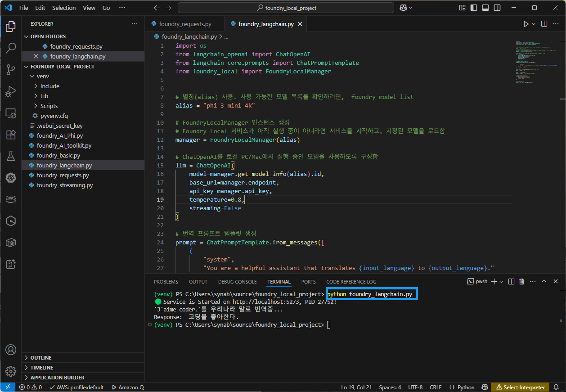The width and height of the screenshot is (566, 392).
Task: Close the foundry_langchain.py editor tab
Action: 300,24
